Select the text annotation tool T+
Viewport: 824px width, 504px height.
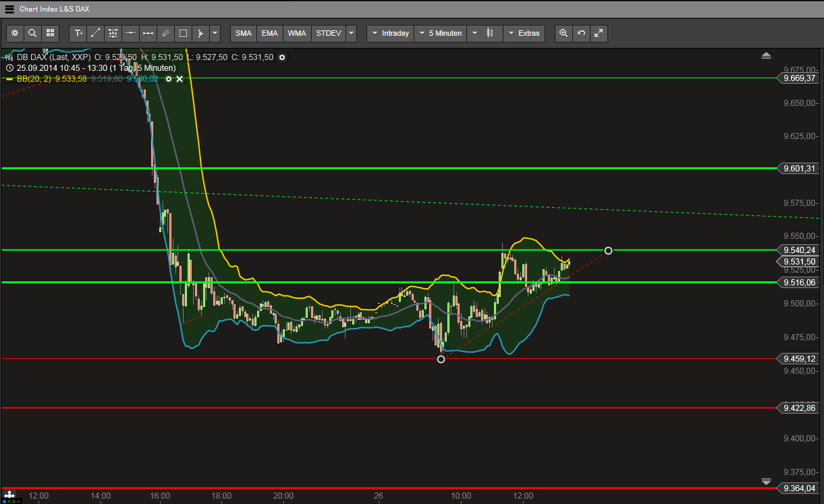(78, 32)
